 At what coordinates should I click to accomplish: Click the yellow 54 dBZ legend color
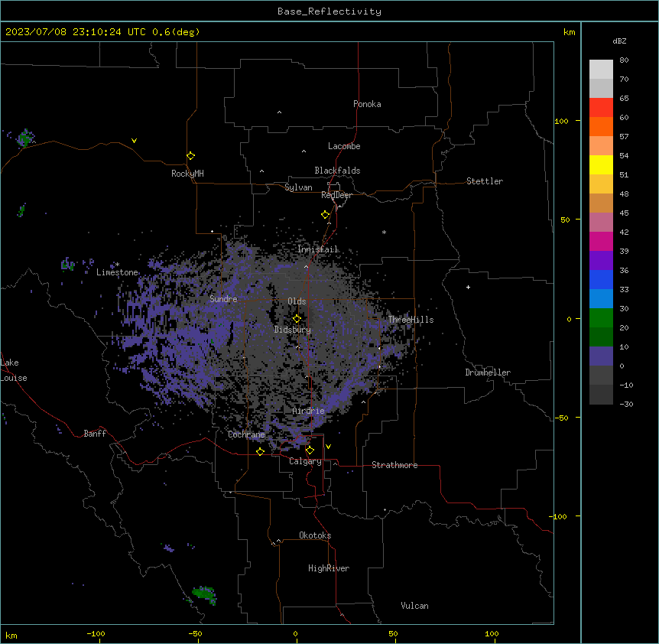601,164
